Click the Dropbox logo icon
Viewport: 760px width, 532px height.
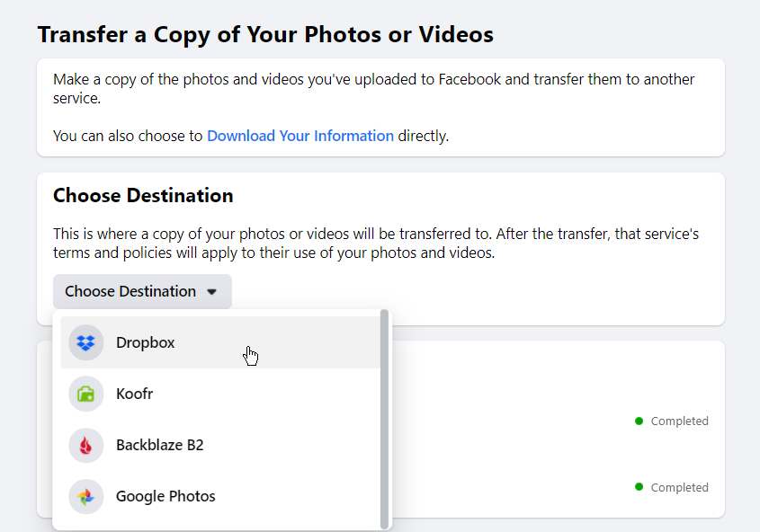pyautogui.click(x=85, y=342)
